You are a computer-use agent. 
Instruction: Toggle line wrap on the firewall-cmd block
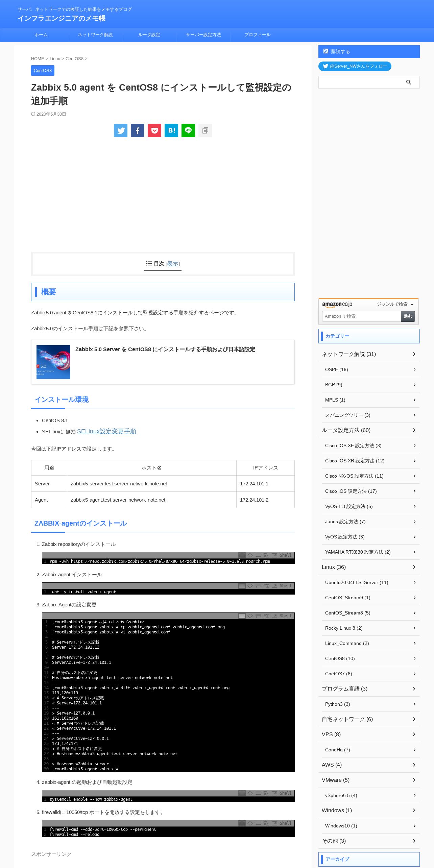(258, 823)
